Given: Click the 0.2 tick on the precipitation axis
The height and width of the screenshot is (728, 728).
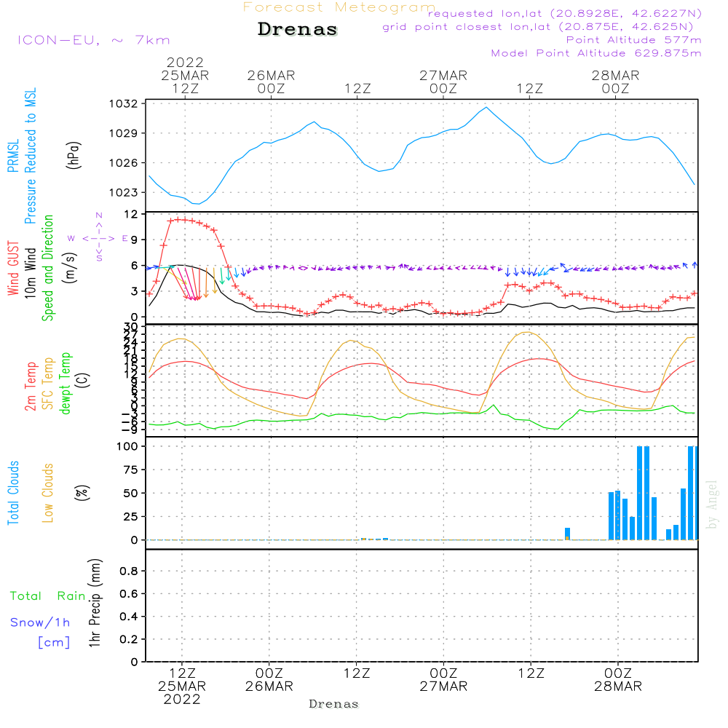Looking at the screenshot, I should point(129,639).
